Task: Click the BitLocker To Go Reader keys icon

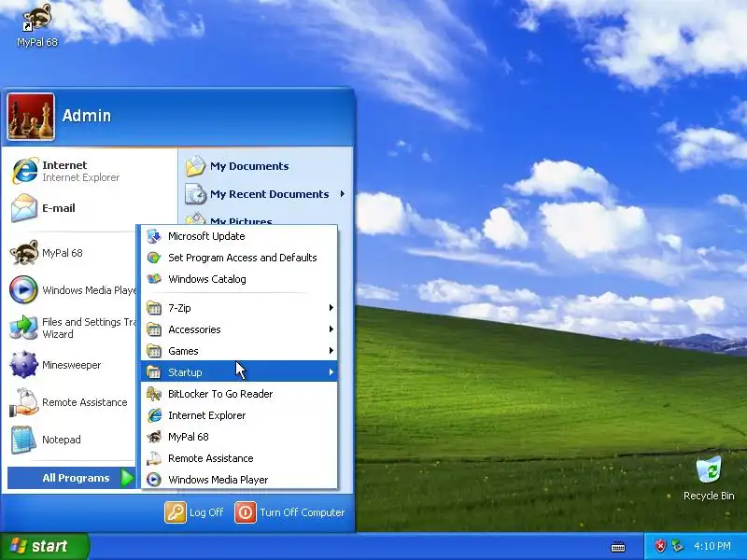Action: pos(154,394)
